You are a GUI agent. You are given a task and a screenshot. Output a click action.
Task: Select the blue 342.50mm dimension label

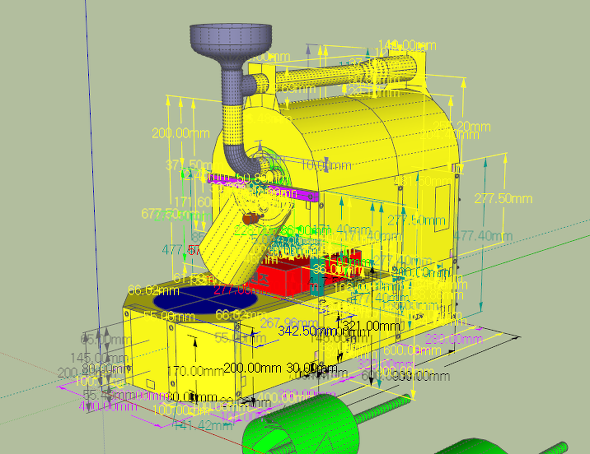pos(307,331)
